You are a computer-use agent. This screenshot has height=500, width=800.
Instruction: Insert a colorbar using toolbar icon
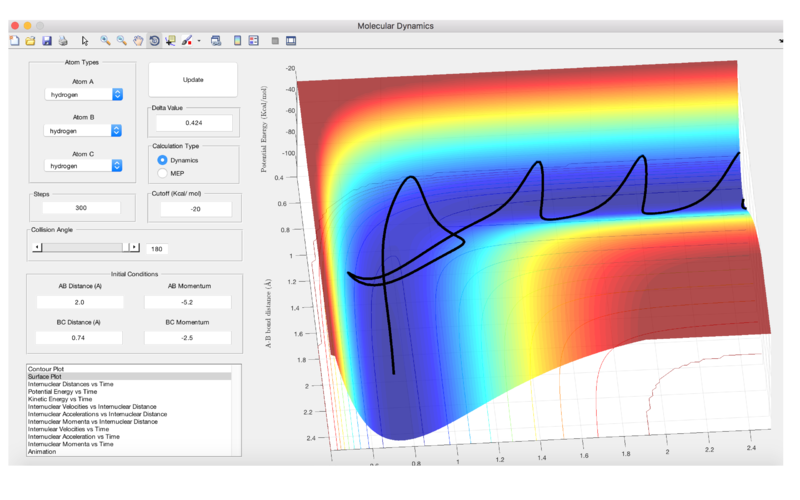237,41
